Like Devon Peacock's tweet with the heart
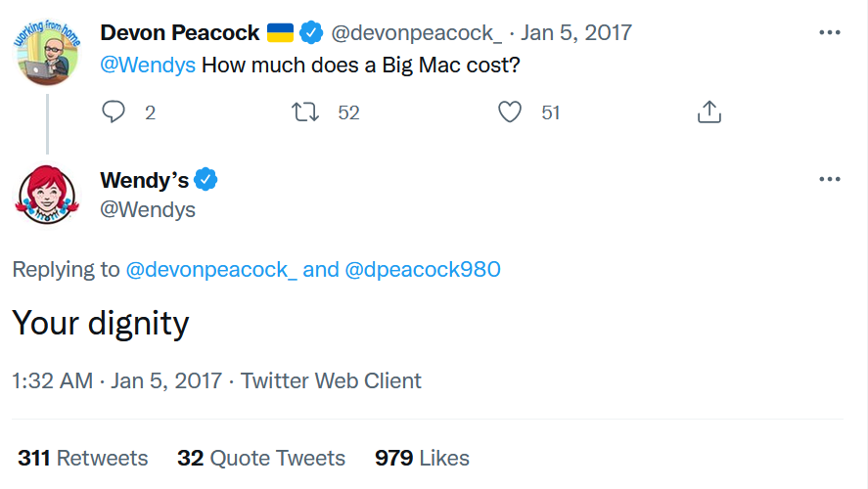The width and height of the screenshot is (868, 489). coord(510,112)
